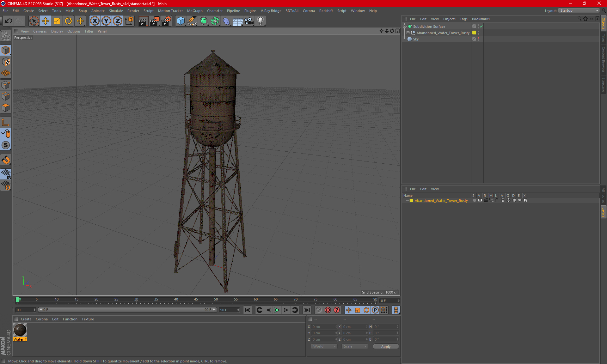Click the timeline preview range slider
This screenshot has width=607, height=364.
coord(127,310)
